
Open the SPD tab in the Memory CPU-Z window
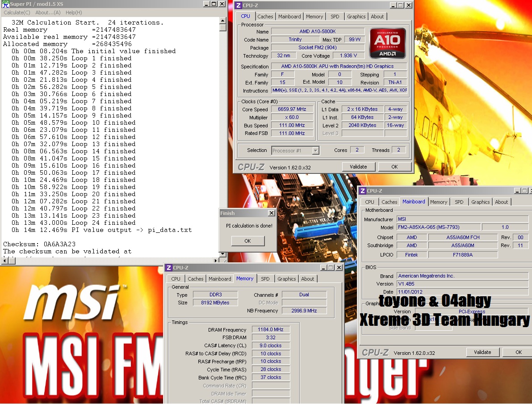[x=265, y=279]
